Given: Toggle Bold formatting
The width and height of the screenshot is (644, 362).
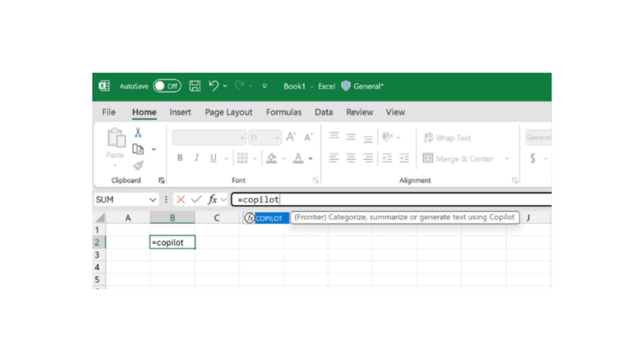Looking at the screenshot, I should [x=180, y=158].
